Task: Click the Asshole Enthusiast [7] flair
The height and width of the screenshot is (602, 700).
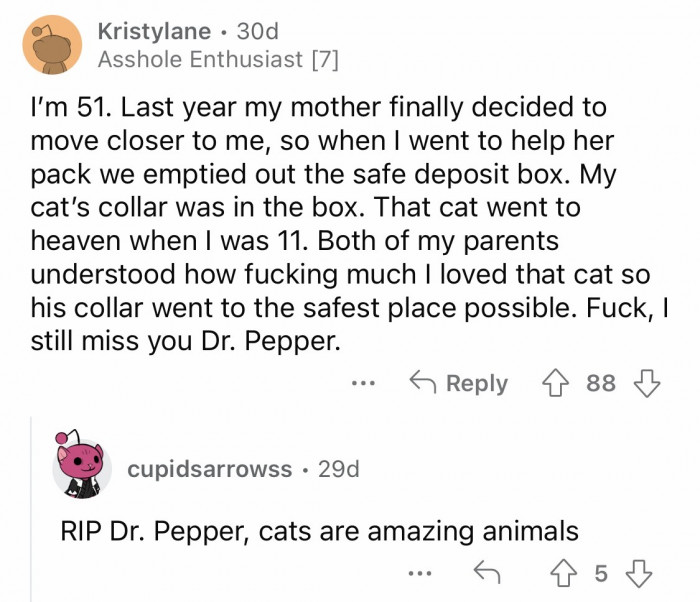Action: (x=217, y=59)
